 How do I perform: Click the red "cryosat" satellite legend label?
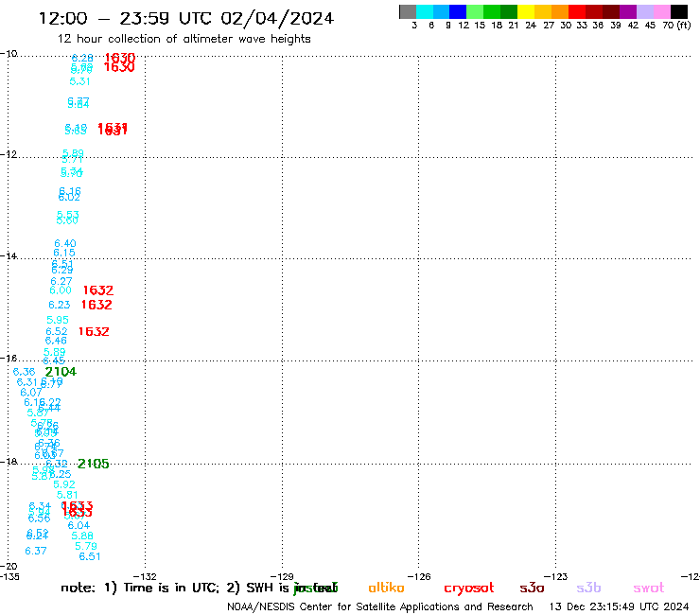[x=469, y=589]
